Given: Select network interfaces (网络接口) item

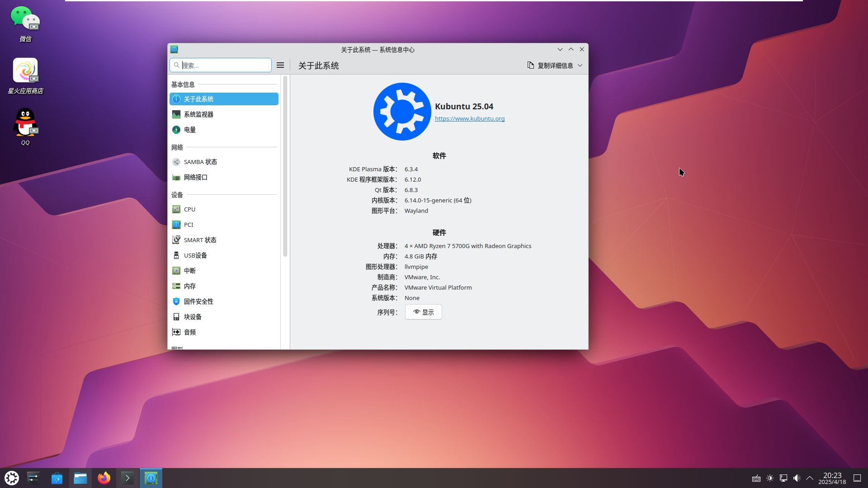Looking at the screenshot, I should click(x=195, y=177).
